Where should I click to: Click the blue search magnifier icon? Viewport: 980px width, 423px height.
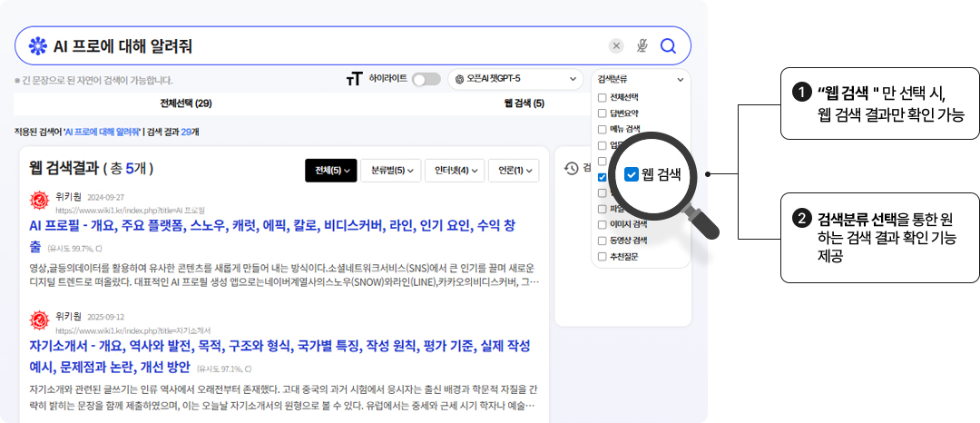point(669,46)
